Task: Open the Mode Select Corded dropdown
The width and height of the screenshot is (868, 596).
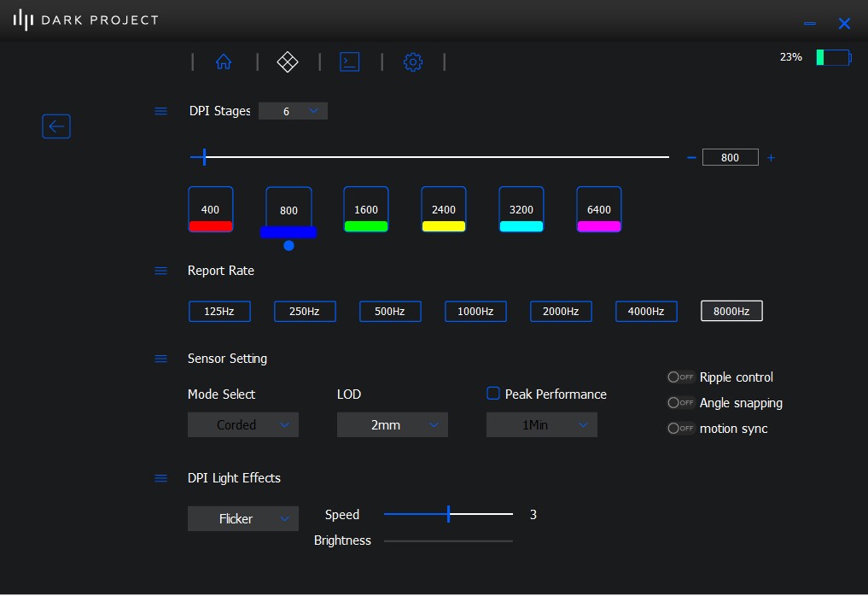Action: click(243, 425)
